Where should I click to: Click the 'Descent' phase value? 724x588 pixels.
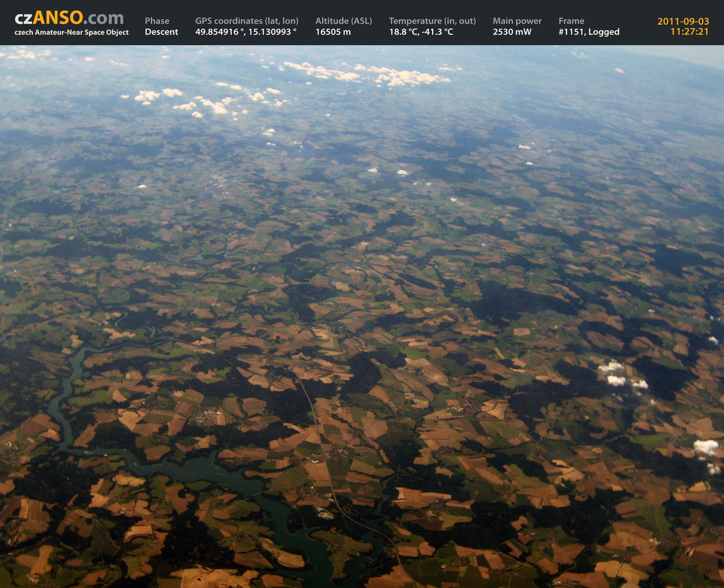pyautogui.click(x=162, y=32)
